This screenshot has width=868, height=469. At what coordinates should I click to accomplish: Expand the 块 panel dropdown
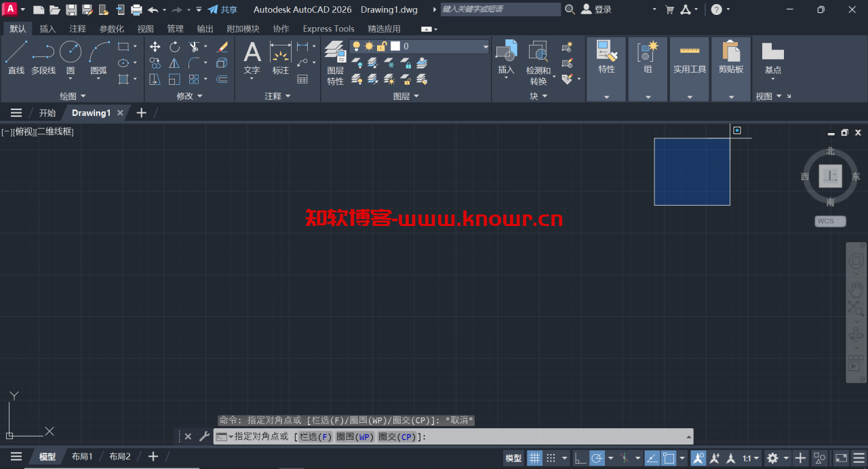pos(538,96)
